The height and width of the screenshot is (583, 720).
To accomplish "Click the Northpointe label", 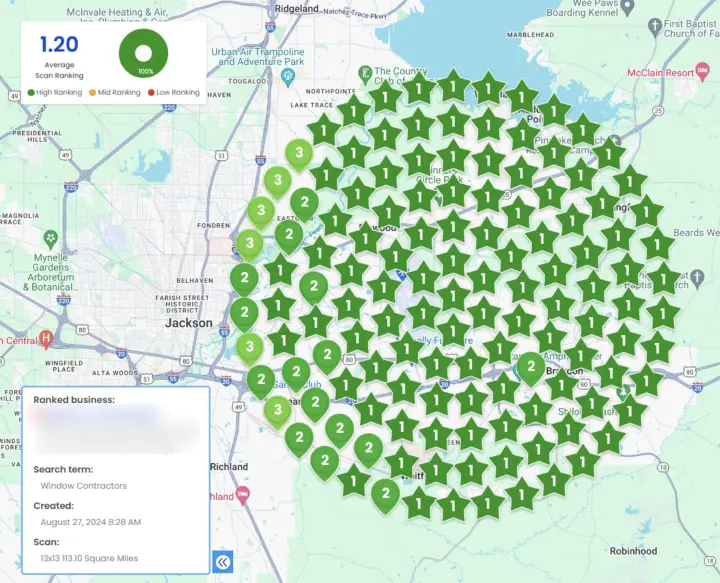I will point(330,91).
